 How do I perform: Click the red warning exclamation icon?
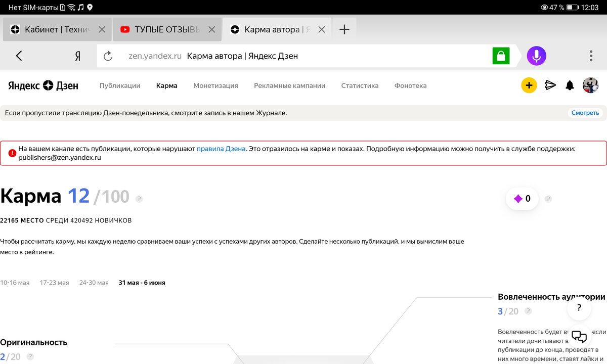point(12,153)
